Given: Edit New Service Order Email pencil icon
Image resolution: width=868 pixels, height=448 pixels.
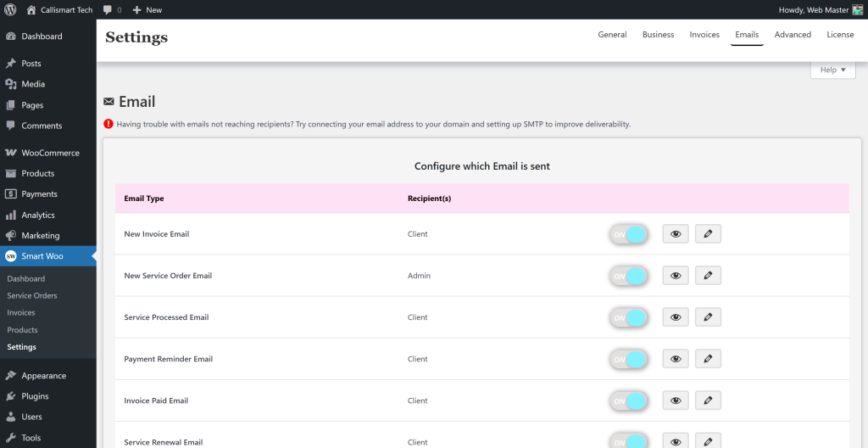Looking at the screenshot, I should (708, 276).
